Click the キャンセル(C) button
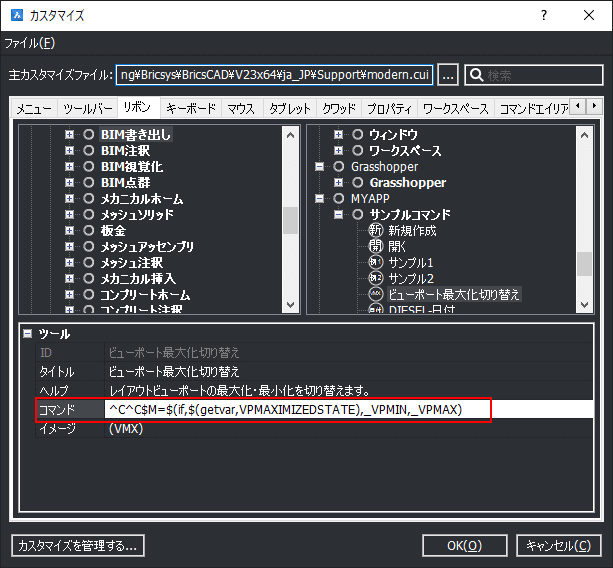 pos(559,545)
